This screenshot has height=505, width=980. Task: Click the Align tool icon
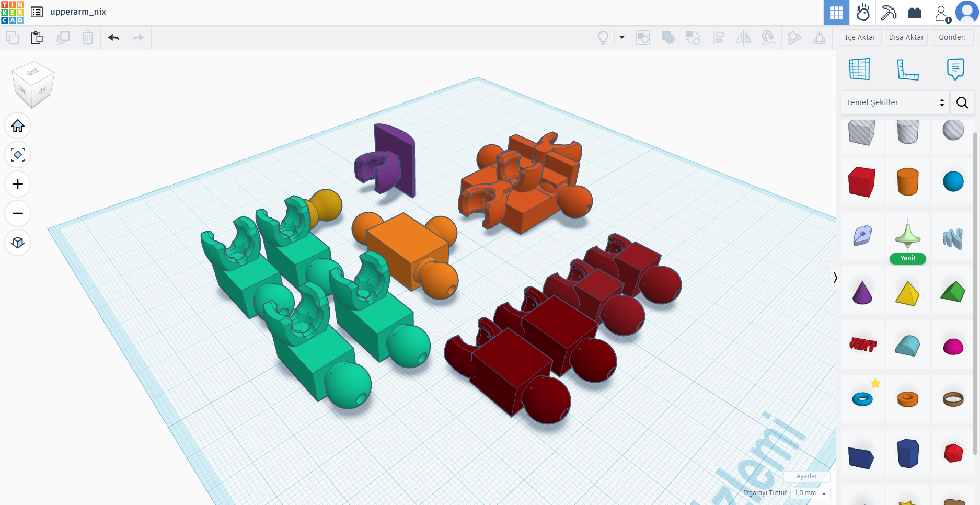coord(719,38)
